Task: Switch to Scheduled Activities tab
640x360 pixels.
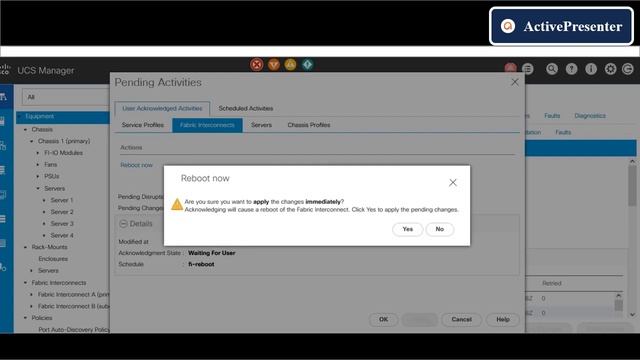Action: coord(246,108)
